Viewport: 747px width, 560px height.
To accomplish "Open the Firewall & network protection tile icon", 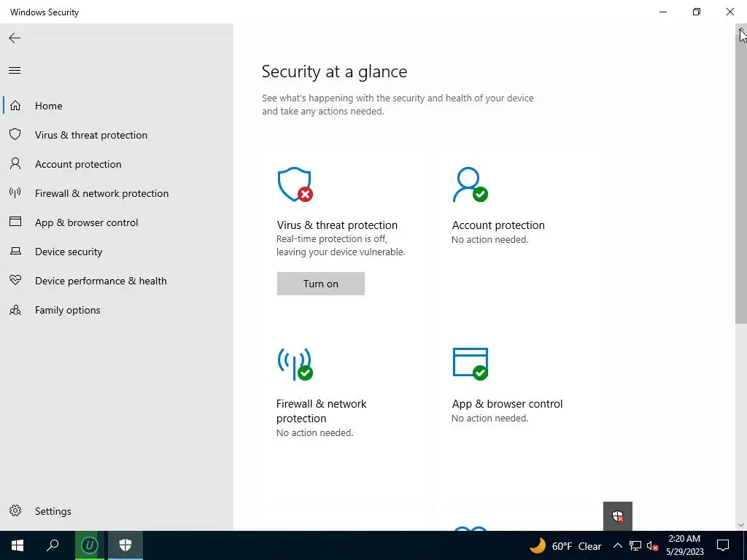I will click(295, 364).
